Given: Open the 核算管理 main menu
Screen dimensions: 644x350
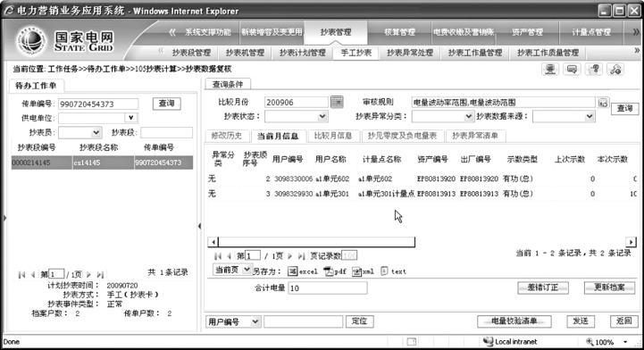Looking at the screenshot, I should (399, 32).
